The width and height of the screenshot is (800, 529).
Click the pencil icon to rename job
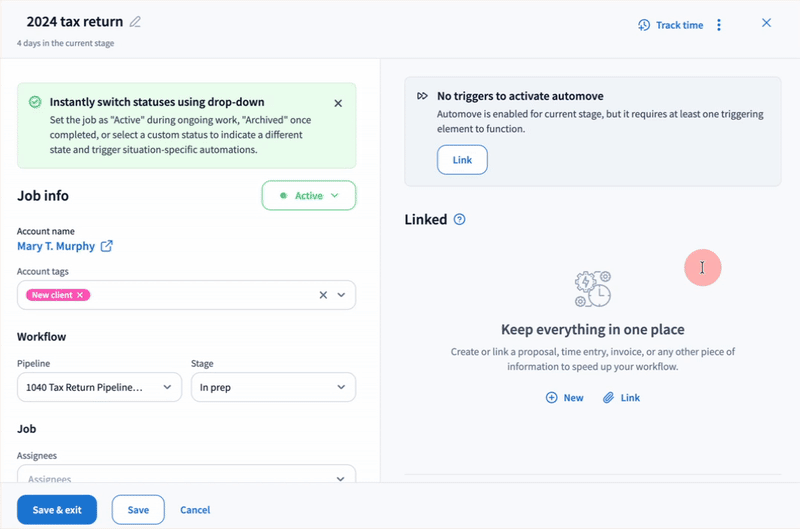tap(136, 22)
